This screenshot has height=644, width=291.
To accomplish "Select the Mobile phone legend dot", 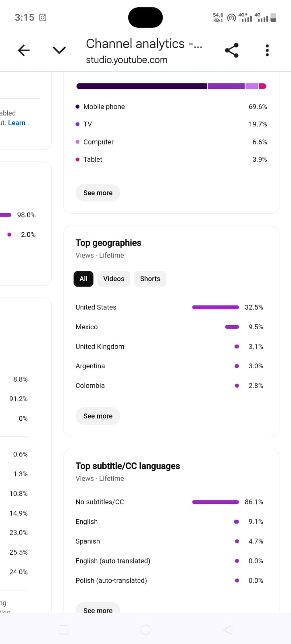I will tap(77, 107).
